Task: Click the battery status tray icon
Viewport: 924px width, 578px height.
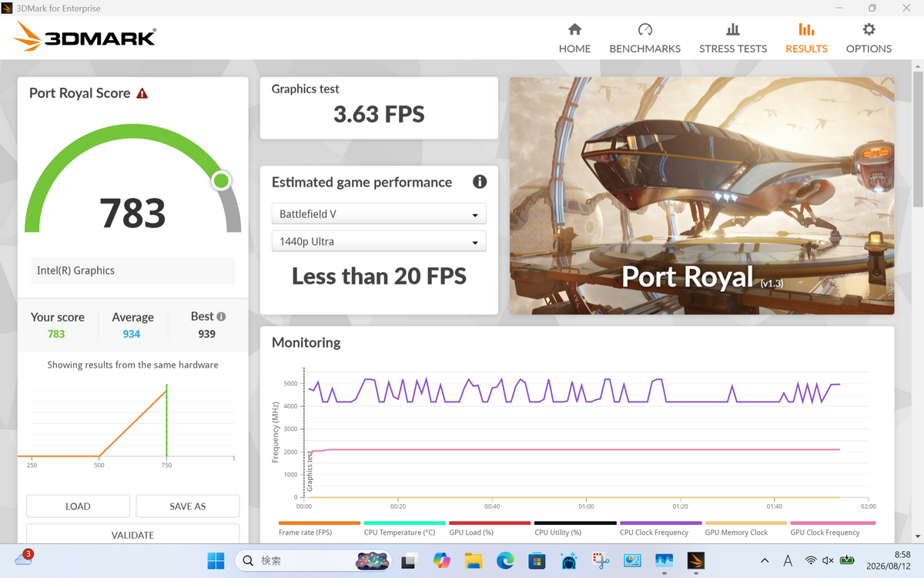Action: click(x=848, y=560)
